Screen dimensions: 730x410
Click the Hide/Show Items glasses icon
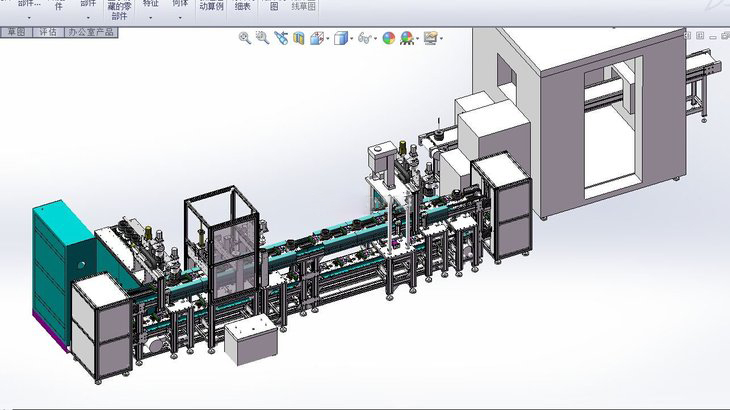pos(365,38)
